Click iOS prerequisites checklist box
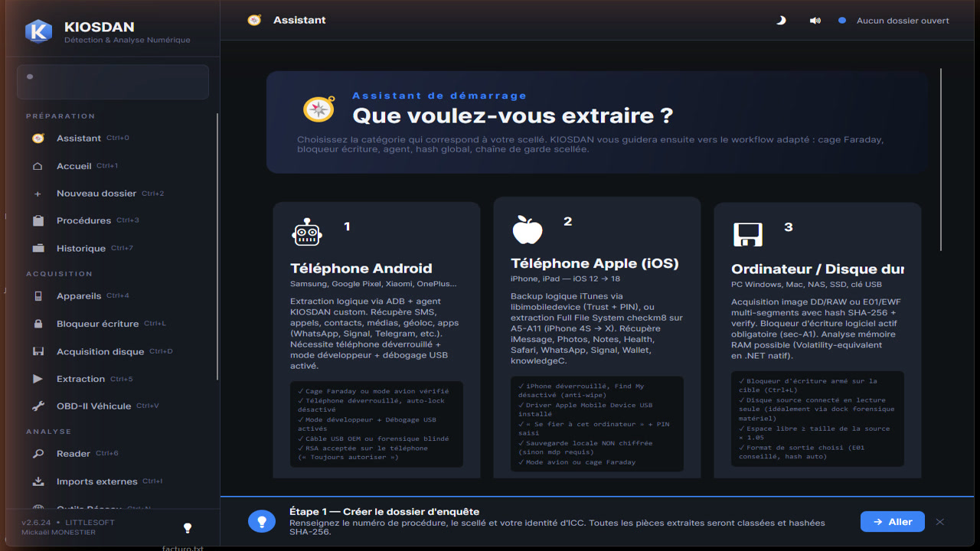Image resolution: width=980 pixels, height=551 pixels. 597,424
